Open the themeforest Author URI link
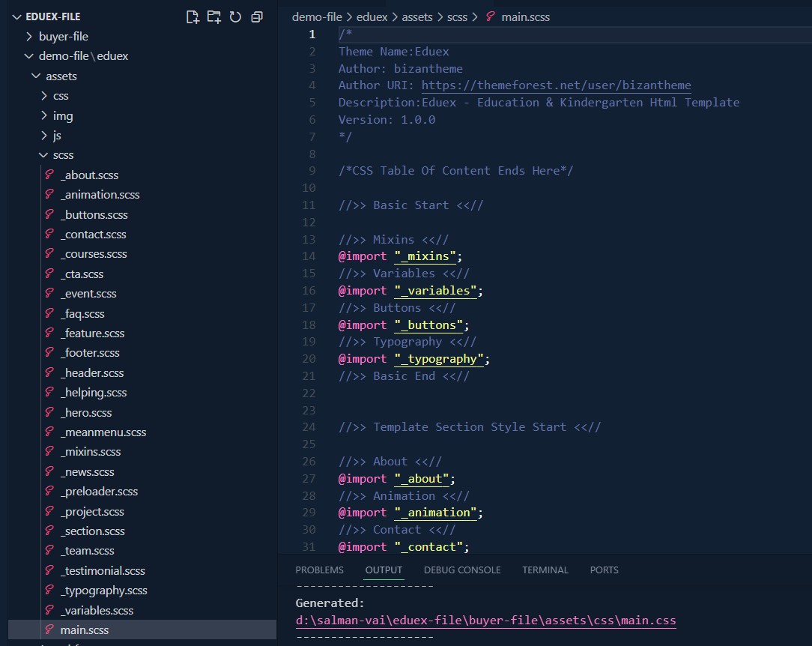 click(x=556, y=85)
